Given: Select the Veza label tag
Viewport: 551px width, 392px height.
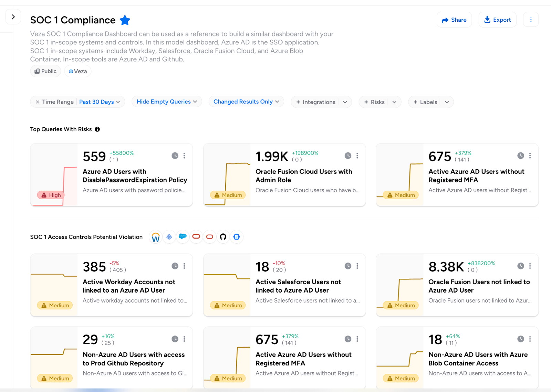Looking at the screenshot, I should pyautogui.click(x=78, y=71).
